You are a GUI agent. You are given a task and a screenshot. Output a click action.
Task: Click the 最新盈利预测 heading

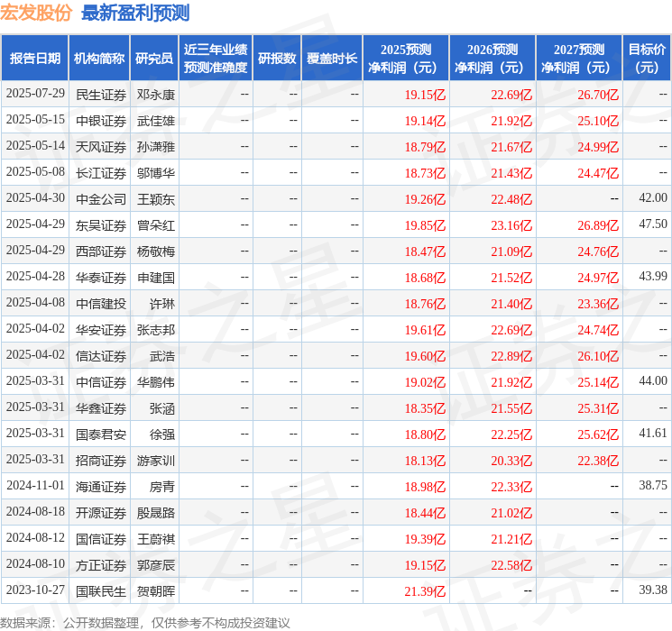135,13
